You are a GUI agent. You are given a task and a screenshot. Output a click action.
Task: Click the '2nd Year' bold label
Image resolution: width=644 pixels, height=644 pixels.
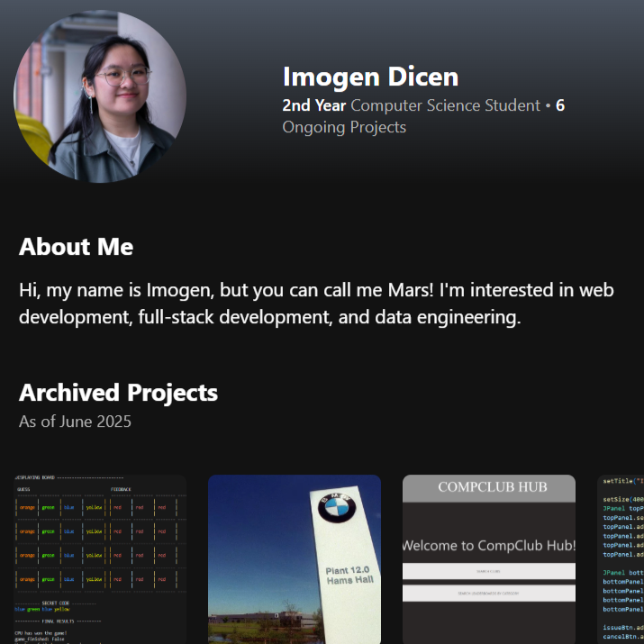(x=314, y=105)
